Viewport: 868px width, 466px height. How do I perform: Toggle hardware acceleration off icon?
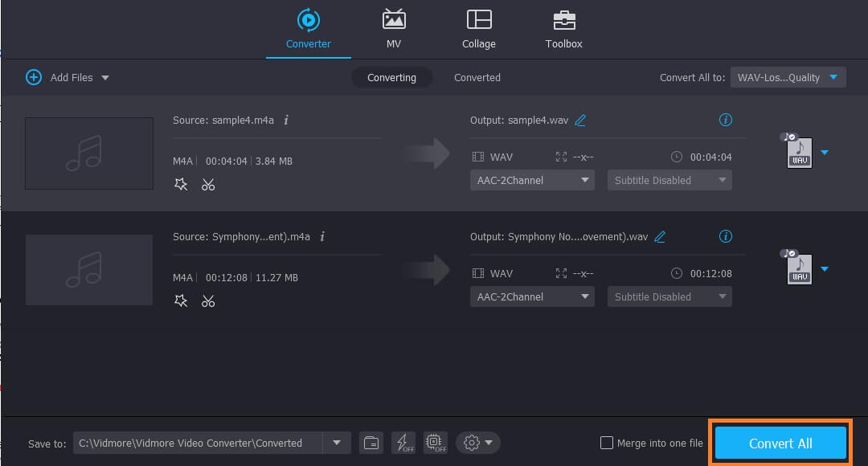(435, 443)
